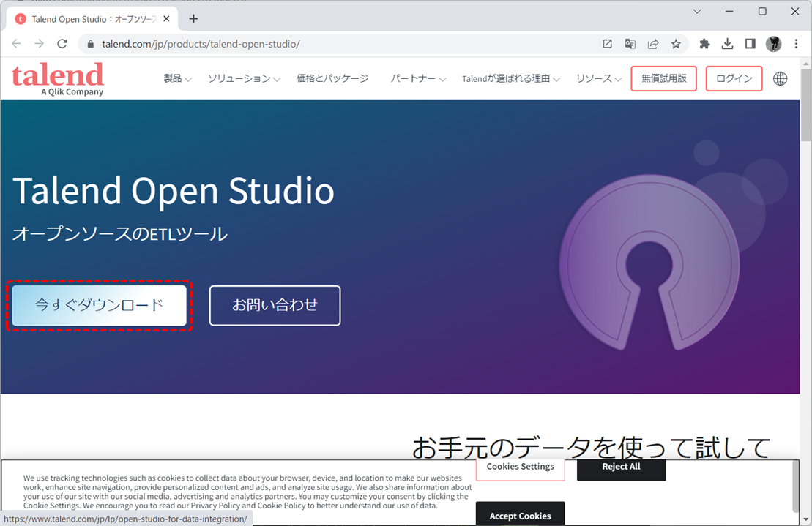Click the page scrollbar down arrow

(x=806, y=520)
